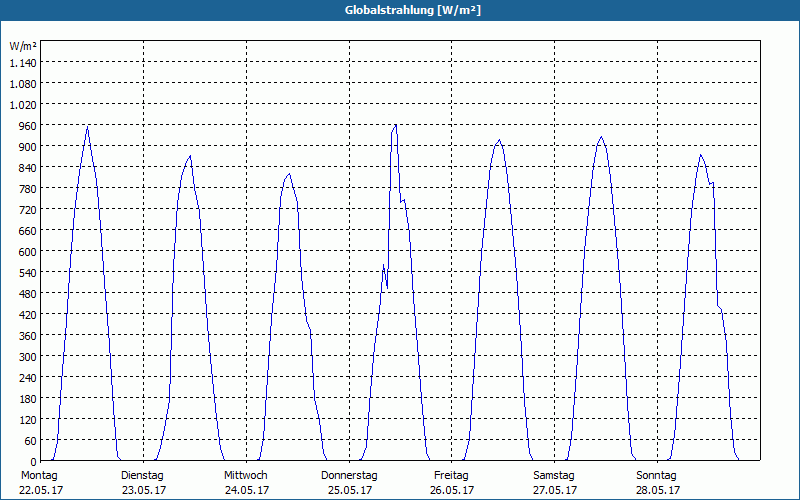Click Saturday's radiation peak on the curve
Image resolution: width=800 pixels, height=500 pixels.
pyautogui.click(x=602, y=137)
